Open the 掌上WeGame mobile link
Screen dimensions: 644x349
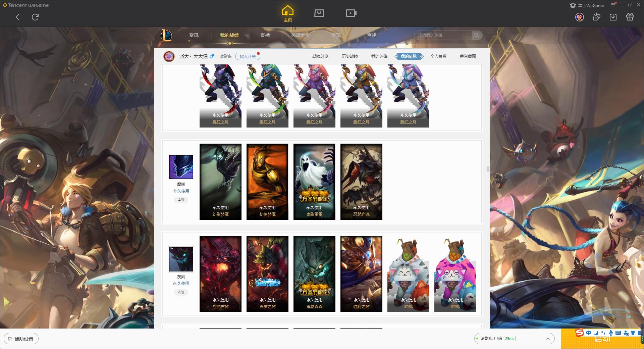pyautogui.click(x=587, y=5)
